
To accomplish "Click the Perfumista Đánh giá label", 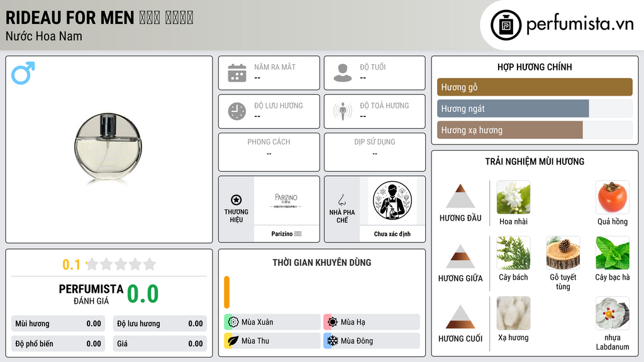I will click(x=91, y=294).
